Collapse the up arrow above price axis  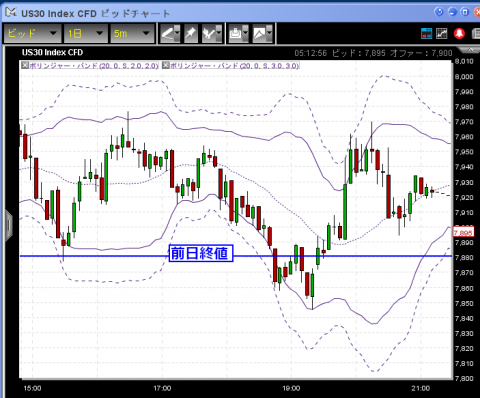tap(470, 50)
